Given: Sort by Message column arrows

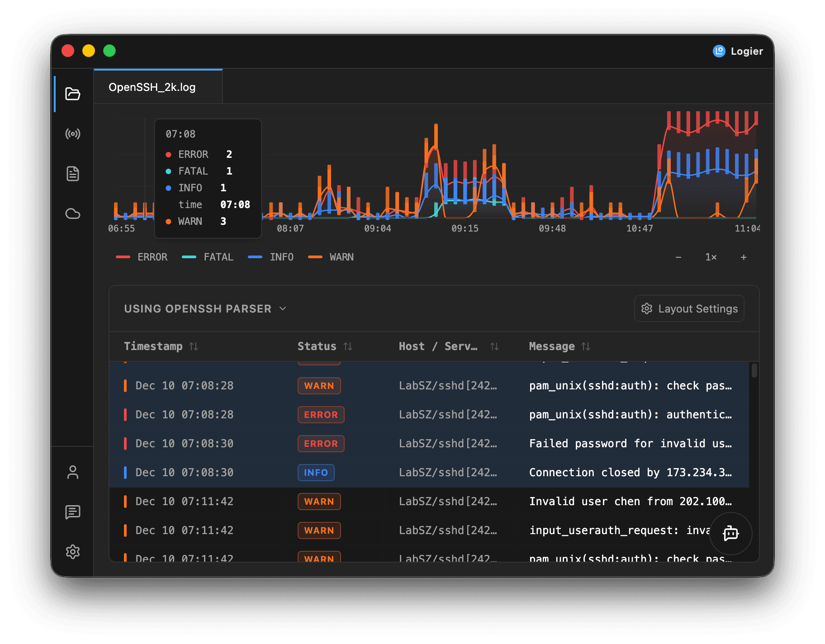Looking at the screenshot, I should (586, 346).
